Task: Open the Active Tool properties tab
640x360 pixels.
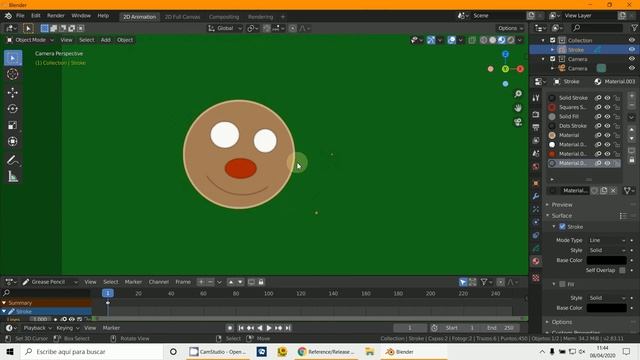Action: 536,98
